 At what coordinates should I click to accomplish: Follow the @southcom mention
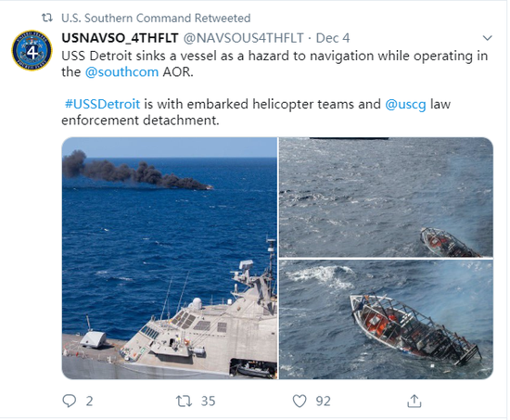pos(121,72)
